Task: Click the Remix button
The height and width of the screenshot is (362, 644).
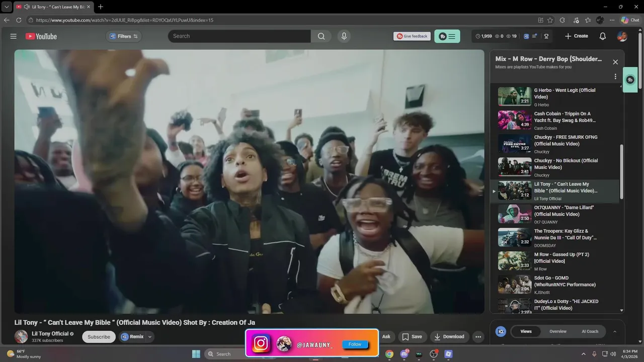Action: point(133,337)
